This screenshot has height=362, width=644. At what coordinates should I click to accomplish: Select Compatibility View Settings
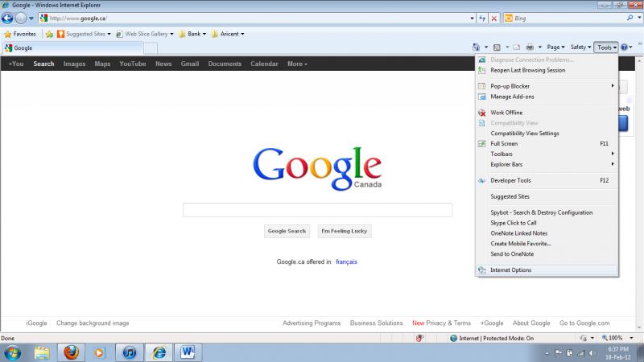point(547,134)
